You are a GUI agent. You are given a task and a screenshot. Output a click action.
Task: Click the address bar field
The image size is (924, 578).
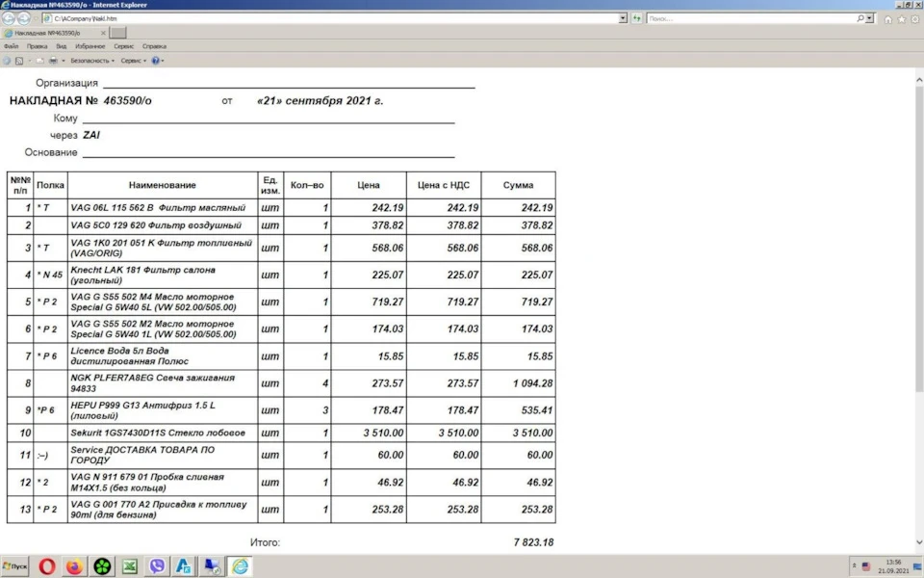[x=330, y=18]
